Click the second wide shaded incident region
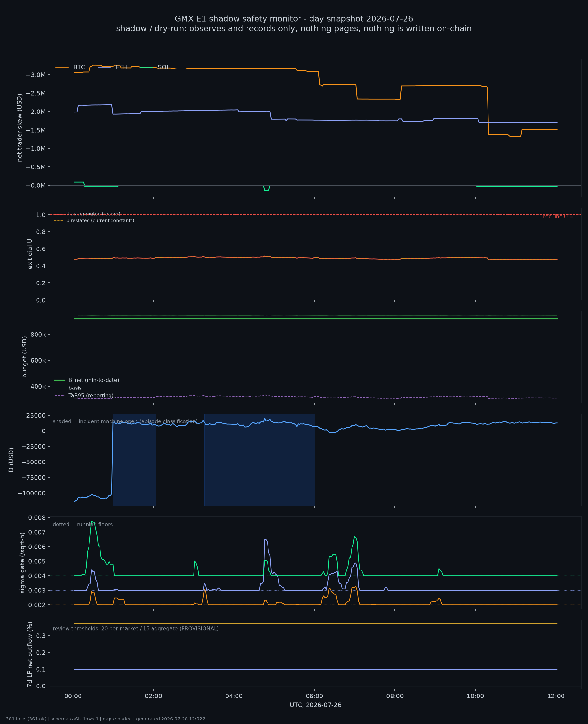 tap(259, 460)
